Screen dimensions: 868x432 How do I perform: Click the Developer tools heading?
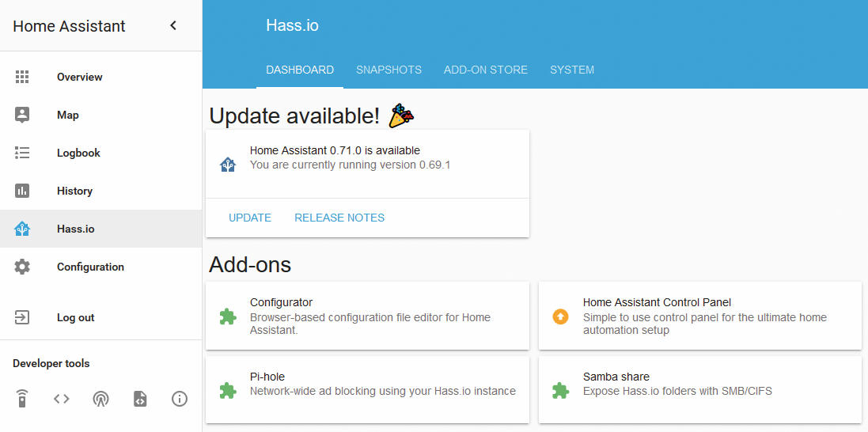pyautogui.click(x=51, y=364)
